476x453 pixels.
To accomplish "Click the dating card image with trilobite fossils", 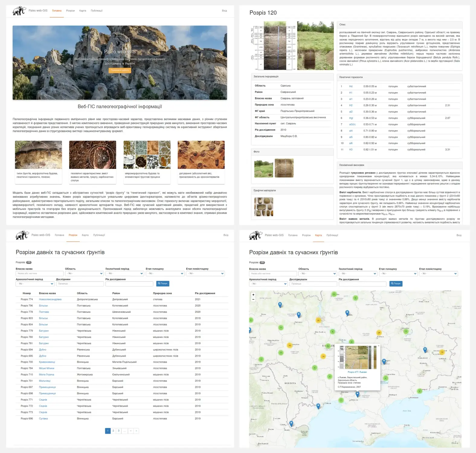I will click(x=201, y=155).
